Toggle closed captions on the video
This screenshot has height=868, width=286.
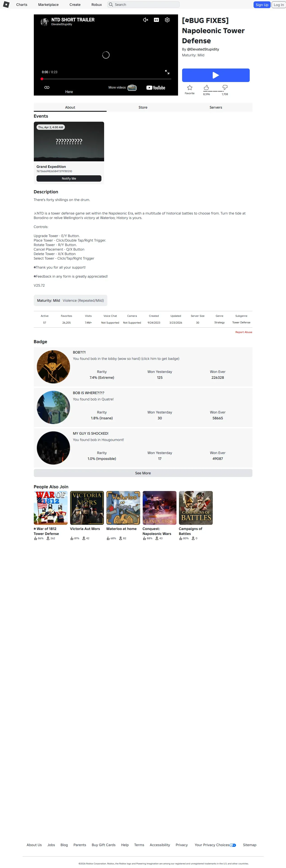click(x=156, y=20)
